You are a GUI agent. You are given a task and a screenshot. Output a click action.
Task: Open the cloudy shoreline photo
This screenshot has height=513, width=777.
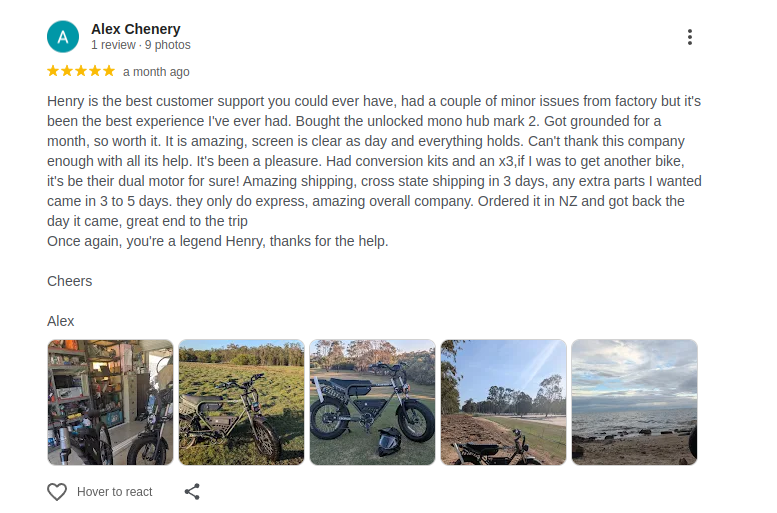tap(634, 402)
